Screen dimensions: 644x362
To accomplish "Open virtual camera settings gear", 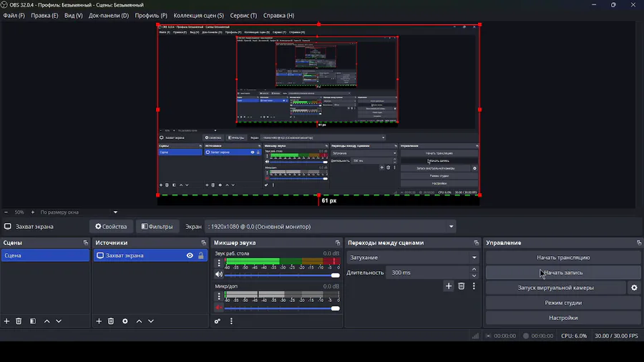I will 634,288.
